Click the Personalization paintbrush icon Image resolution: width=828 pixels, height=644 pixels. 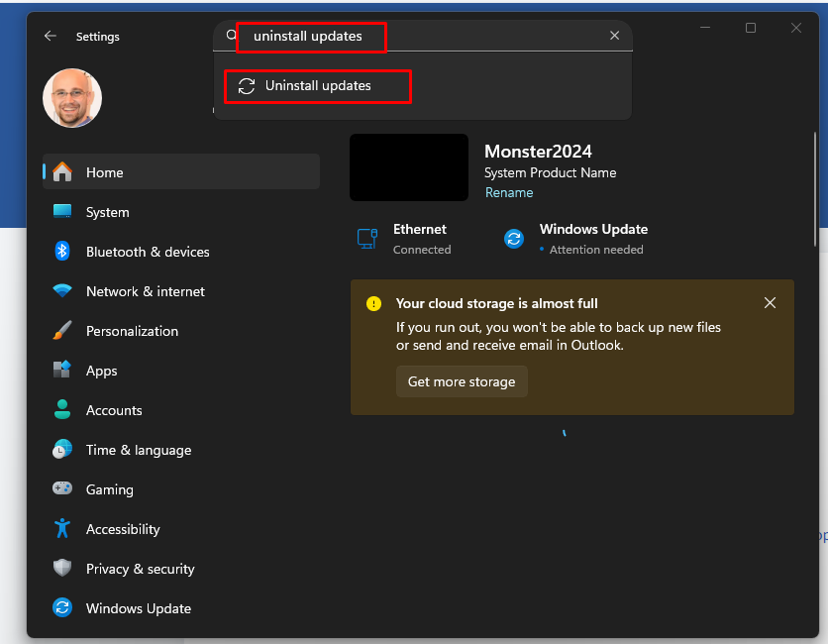point(62,330)
